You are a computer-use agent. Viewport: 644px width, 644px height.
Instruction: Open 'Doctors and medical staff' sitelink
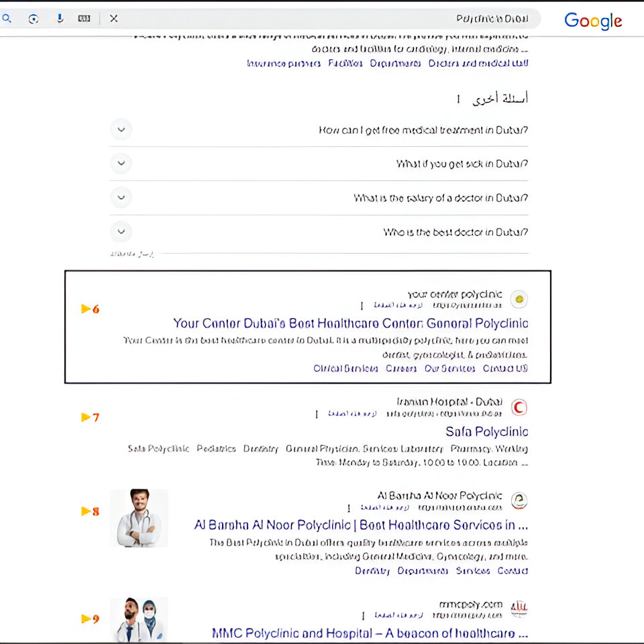[478, 63]
